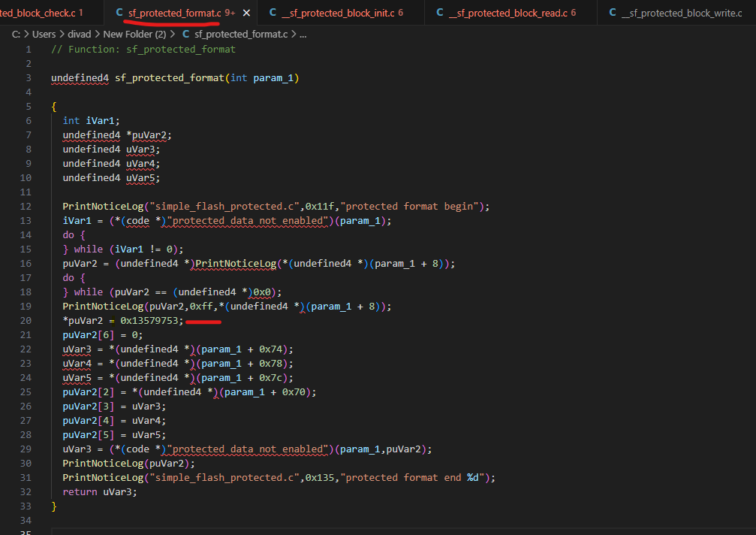Click closing brace on line 33
Viewport: 756px width, 535px height.
pos(54,506)
